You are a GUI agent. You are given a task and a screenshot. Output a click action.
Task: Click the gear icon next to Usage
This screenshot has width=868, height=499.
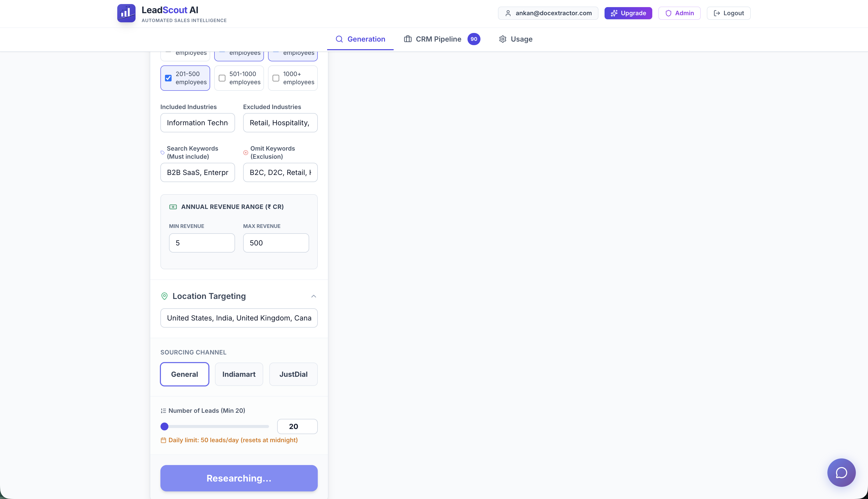coord(503,39)
